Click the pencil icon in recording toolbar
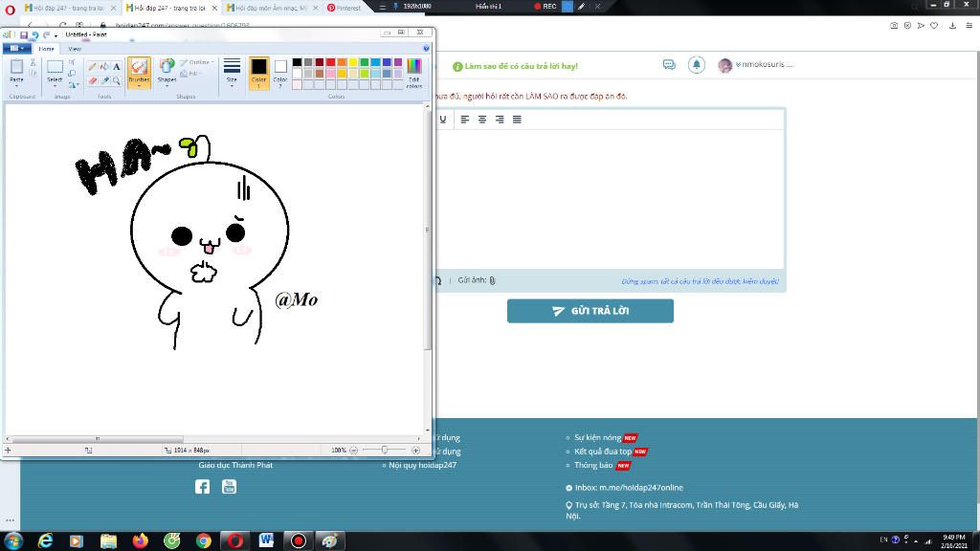Viewport: 980px width, 551px height. (581, 7)
